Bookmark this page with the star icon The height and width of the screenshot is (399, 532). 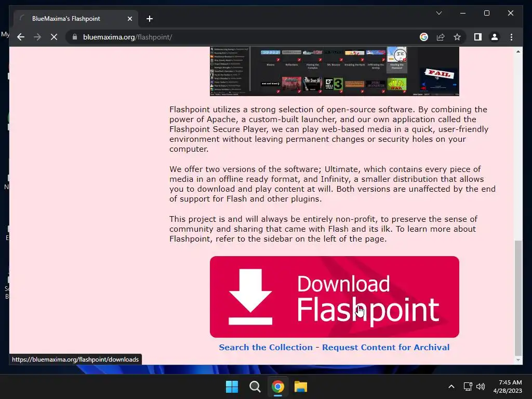click(457, 37)
